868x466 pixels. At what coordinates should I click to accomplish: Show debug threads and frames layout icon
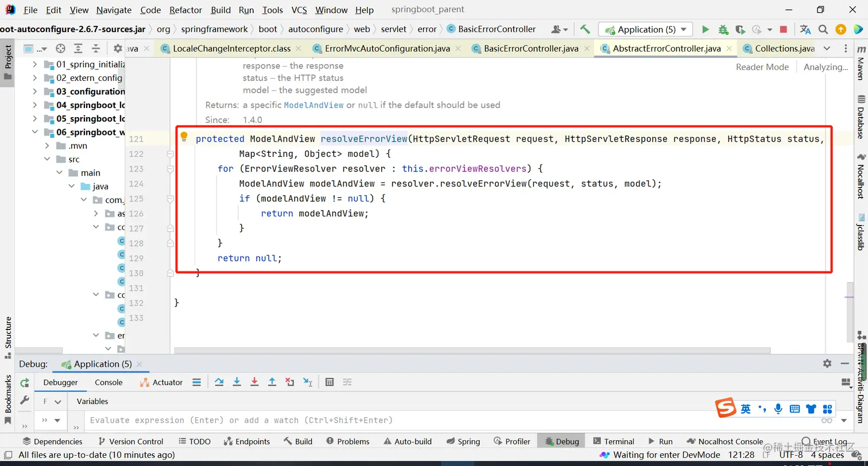pyautogui.click(x=845, y=382)
